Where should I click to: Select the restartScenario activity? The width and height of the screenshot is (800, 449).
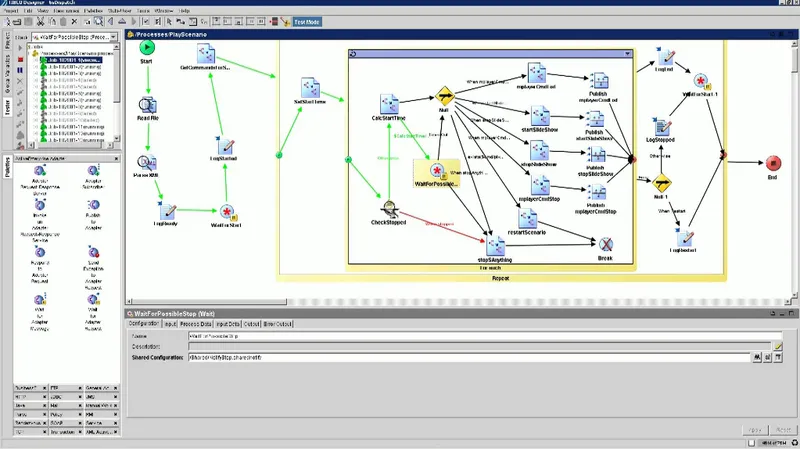coord(527,218)
